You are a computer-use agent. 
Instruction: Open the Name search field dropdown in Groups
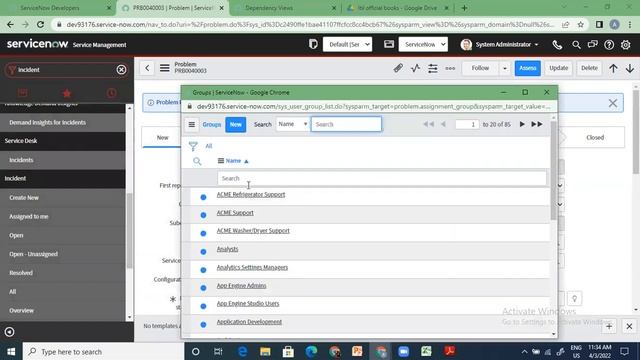pyautogui.click(x=293, y=124)
